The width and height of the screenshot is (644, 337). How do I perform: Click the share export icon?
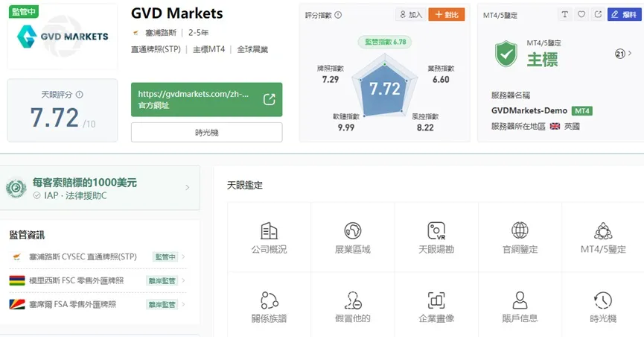click(x=598, y=14)
